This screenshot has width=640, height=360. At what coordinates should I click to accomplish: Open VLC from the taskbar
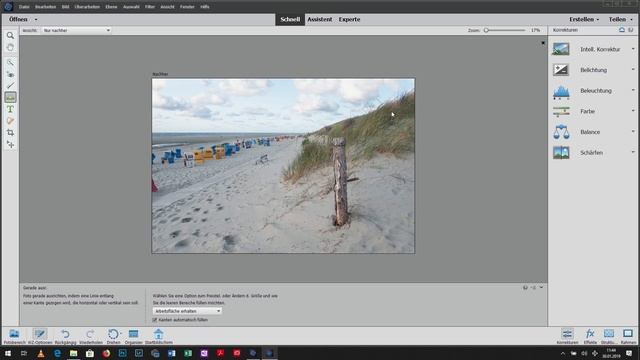tap(41, 353)
